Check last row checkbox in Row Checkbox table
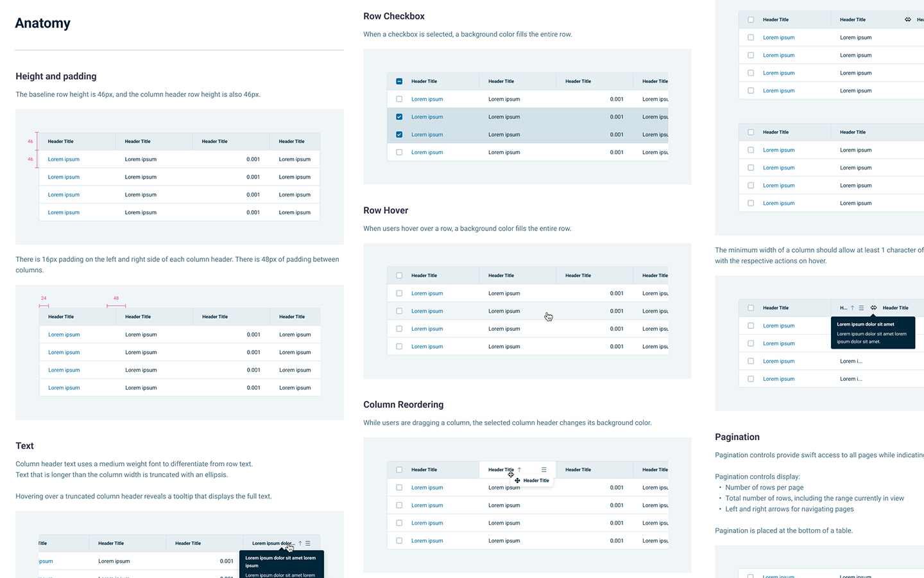924x578 pixels. point(399,152)
